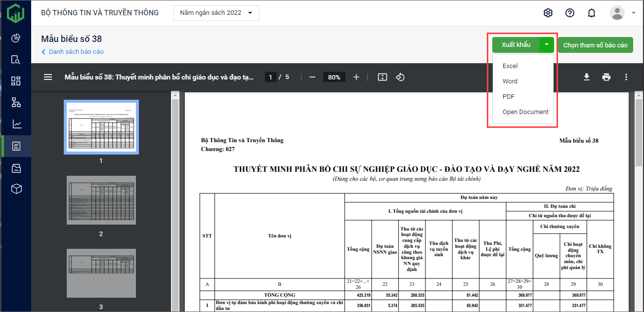Expand the Năm ngân sách 2022 dropdown
Image resolution: width=644 pixels, height=312 pixels.
click(x=216, y=13)
